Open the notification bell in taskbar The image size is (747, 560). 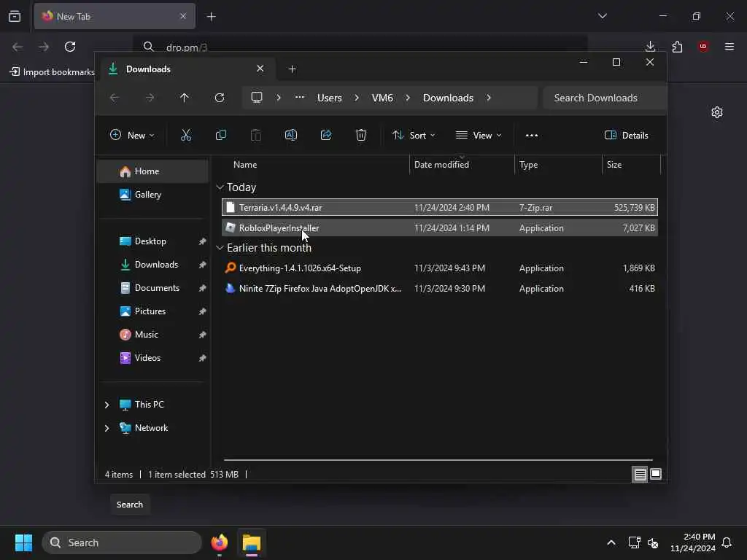tap(727, 542)
